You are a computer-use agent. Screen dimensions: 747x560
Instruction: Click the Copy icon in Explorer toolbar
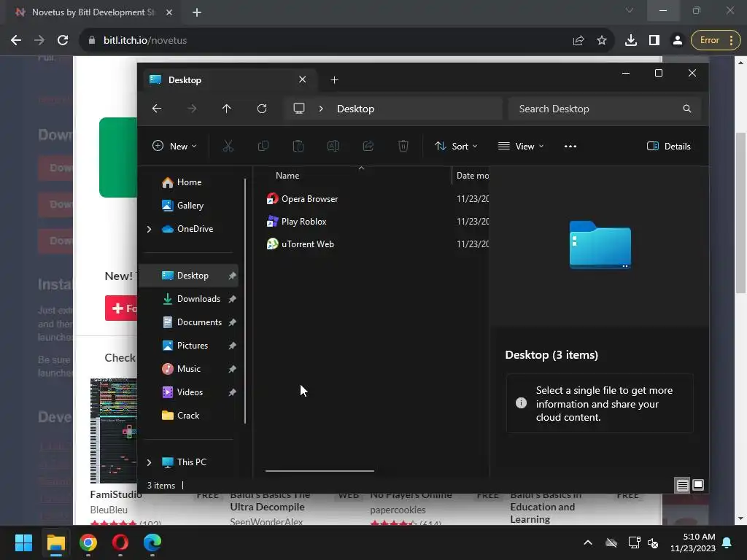click(263, 146)
